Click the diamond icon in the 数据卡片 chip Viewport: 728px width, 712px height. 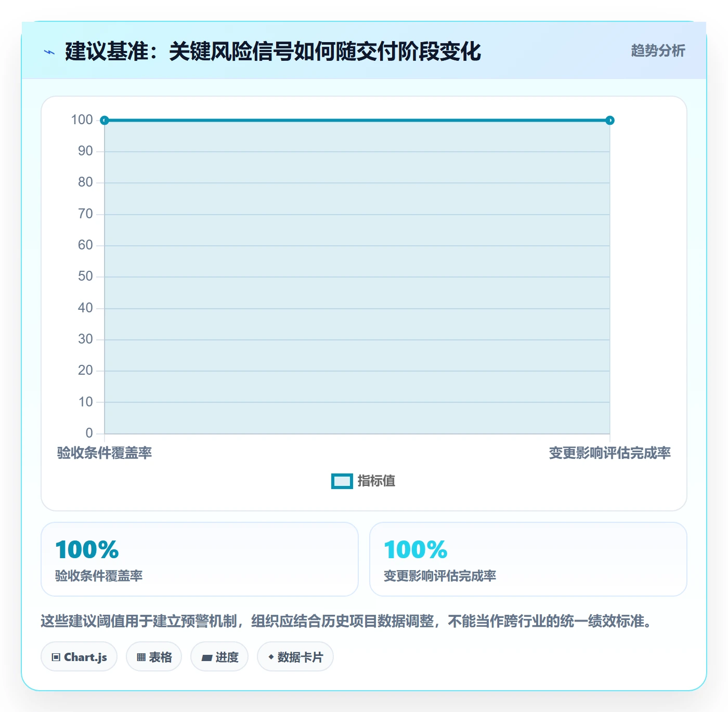(x=271, y=657)
